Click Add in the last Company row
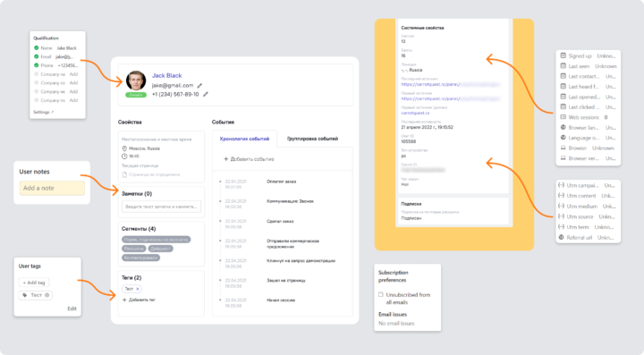Screen dimensions: 644x355 [73, 100]
